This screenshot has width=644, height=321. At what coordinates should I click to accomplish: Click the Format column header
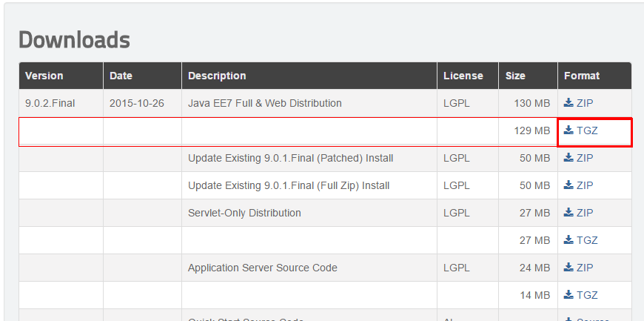(582, 76)
